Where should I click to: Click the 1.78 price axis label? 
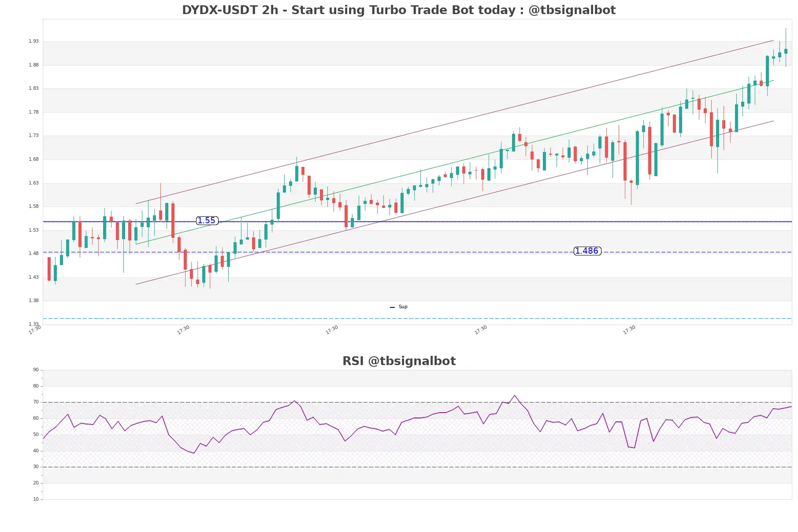[33, 112]
